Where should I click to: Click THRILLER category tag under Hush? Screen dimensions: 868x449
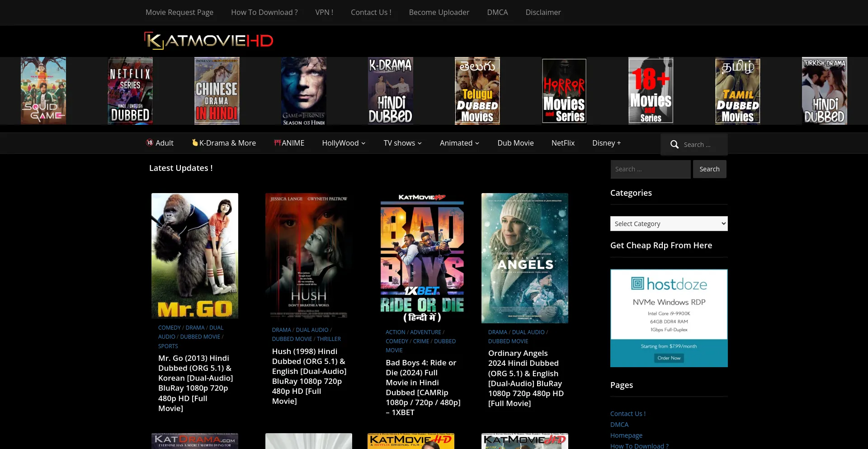click(329, 339)
